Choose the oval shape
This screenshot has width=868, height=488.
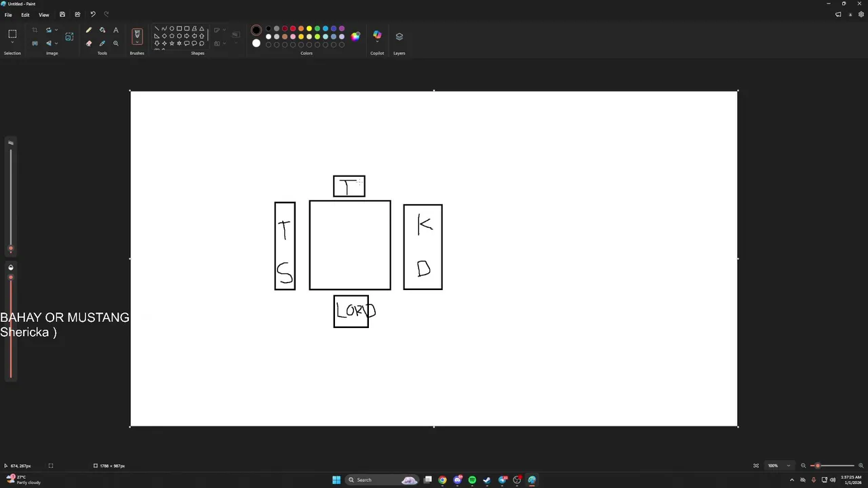(172, 28)
